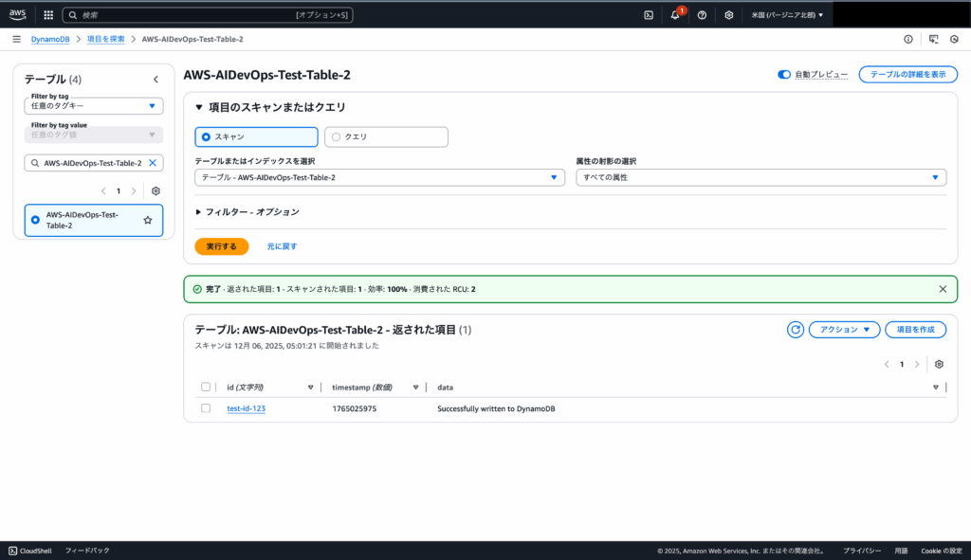Toggle the 自動プレビュー switch
This screenshot has height=560, width=971.
[x=784, y=74]
